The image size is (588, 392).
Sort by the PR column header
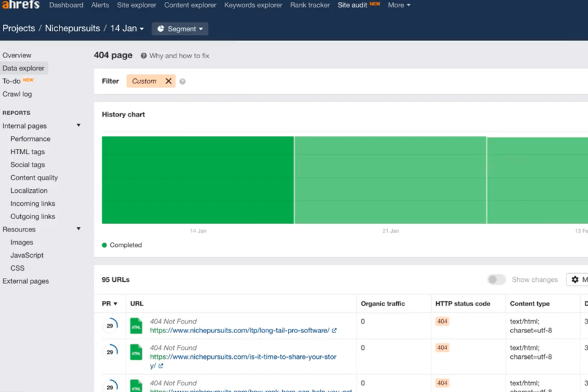pyautogui.click(x=110, y=303)
